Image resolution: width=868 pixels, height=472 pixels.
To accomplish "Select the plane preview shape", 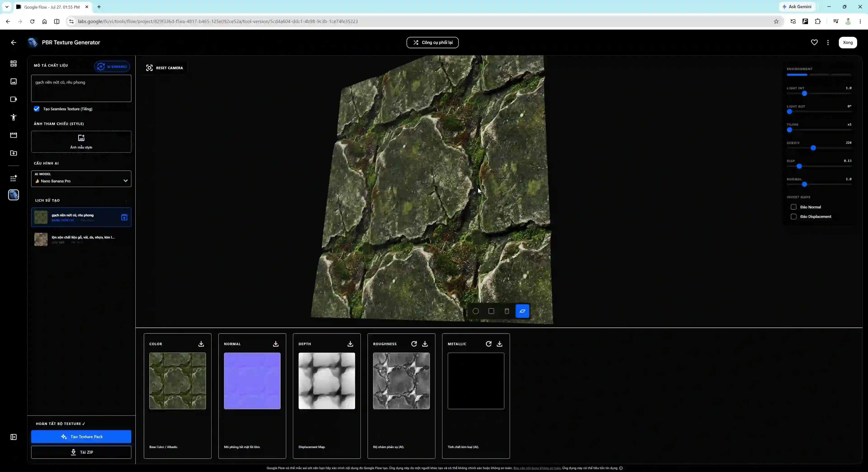I will pyautogui.click(x=522, y=311).
